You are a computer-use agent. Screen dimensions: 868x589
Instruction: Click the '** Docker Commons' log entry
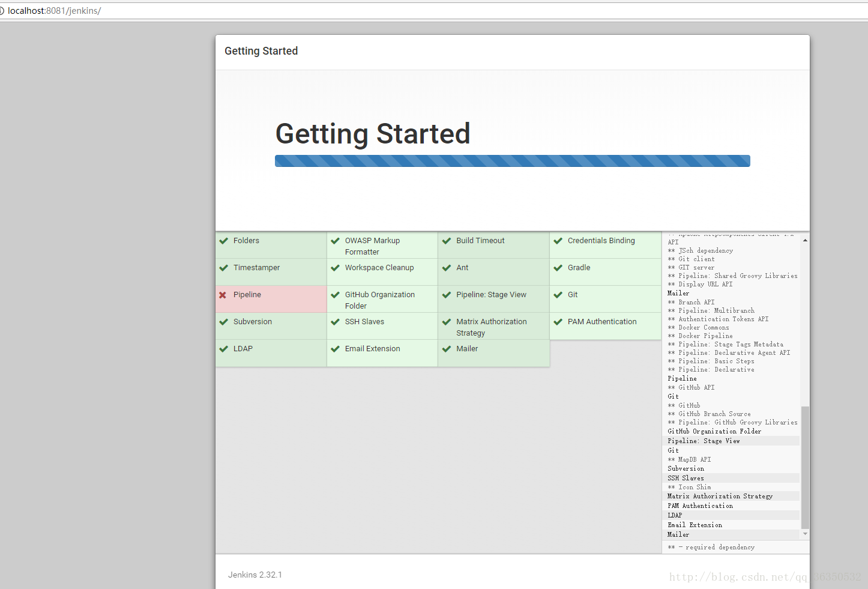pos(699,328)
